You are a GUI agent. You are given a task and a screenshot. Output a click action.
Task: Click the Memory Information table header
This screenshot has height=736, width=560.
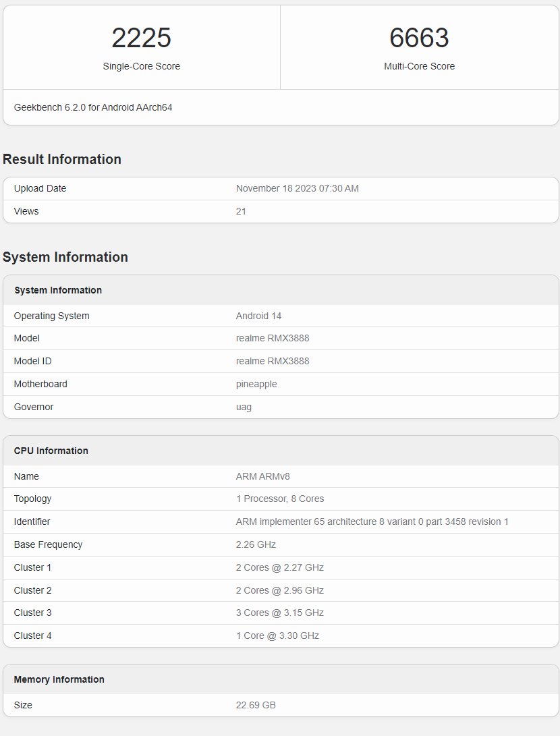coord(59,679)
